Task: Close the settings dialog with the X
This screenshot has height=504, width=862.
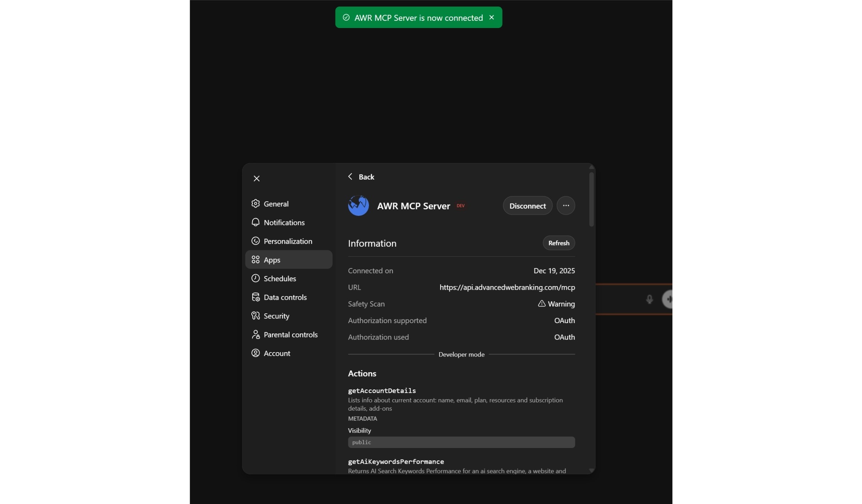Action: (256, 178)
